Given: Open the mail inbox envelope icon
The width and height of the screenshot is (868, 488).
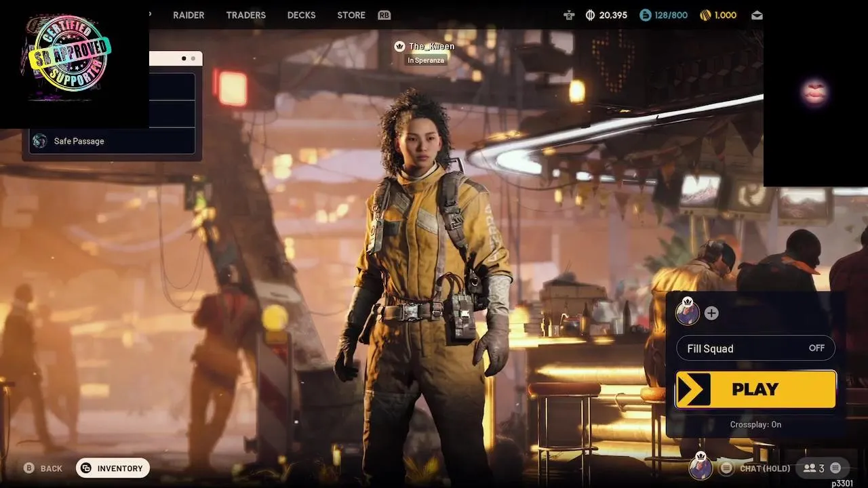Looking at the screenshot, I should coord(757,15).
